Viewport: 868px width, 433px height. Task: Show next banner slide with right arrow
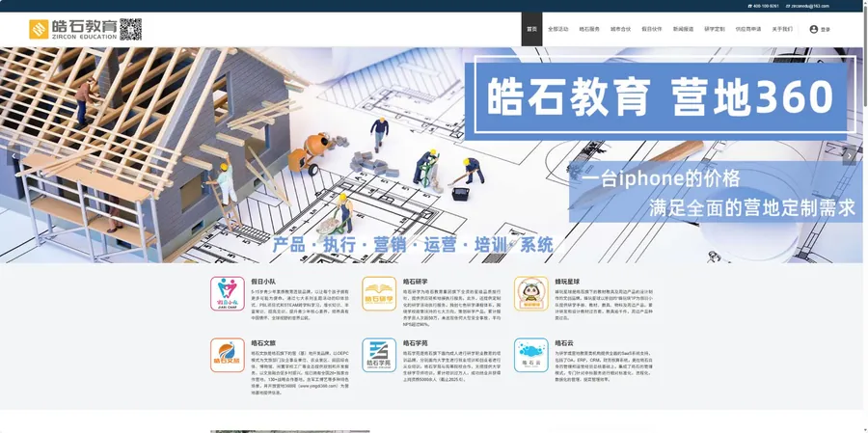tap(849, 156)
